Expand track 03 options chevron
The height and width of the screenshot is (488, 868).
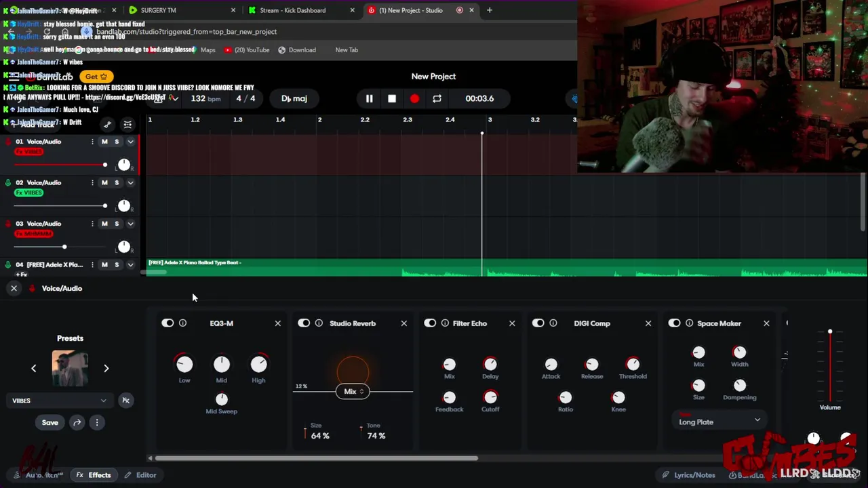click(x=130, y=224)
